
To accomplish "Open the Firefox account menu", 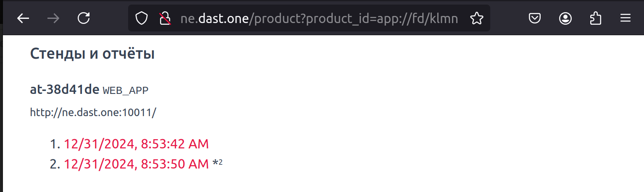I will pos(565,18).
